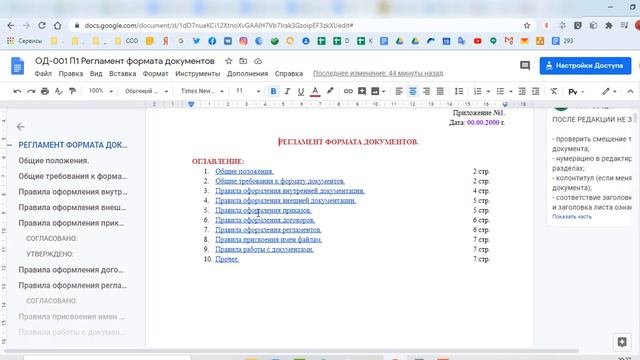Reload the page in Chrome

42,25
